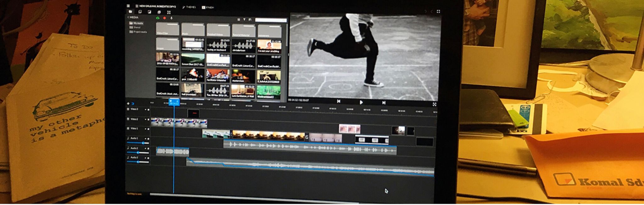Open the Finish tab
The image size is (644, 205).
pos(208,7)
